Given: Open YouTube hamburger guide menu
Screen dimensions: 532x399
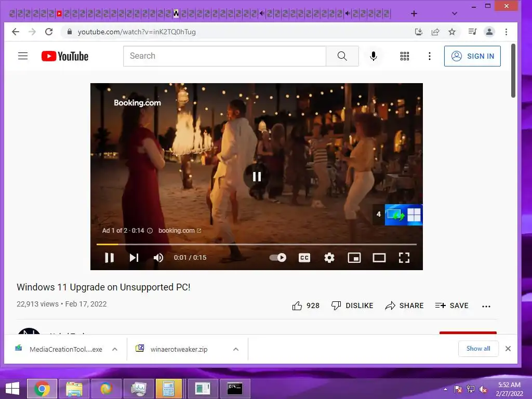Looking at the screenshot, I should click(x=23, y=56).
